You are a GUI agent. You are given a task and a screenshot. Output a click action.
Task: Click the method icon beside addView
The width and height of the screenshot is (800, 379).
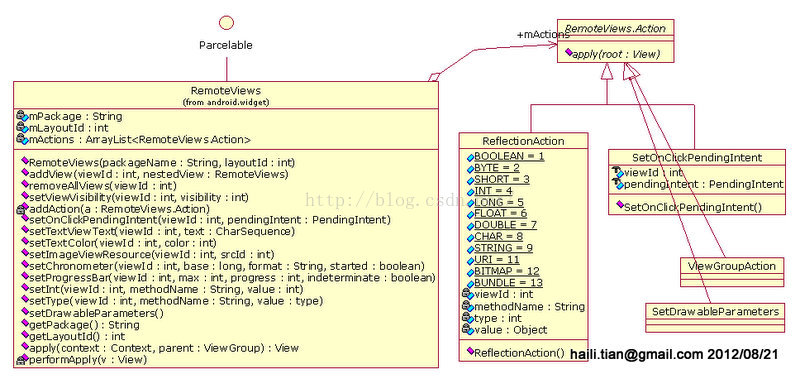(x=24, y=173)
